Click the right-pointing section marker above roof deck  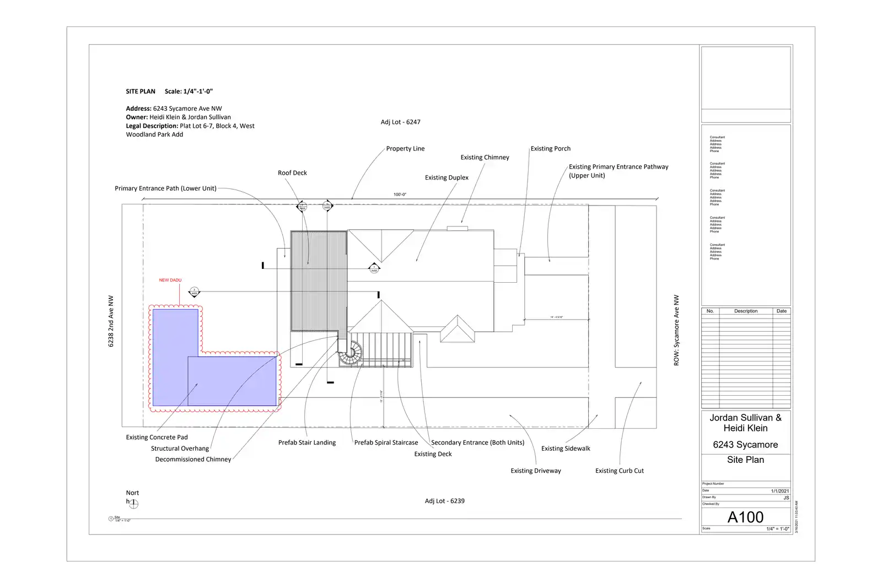327,206
